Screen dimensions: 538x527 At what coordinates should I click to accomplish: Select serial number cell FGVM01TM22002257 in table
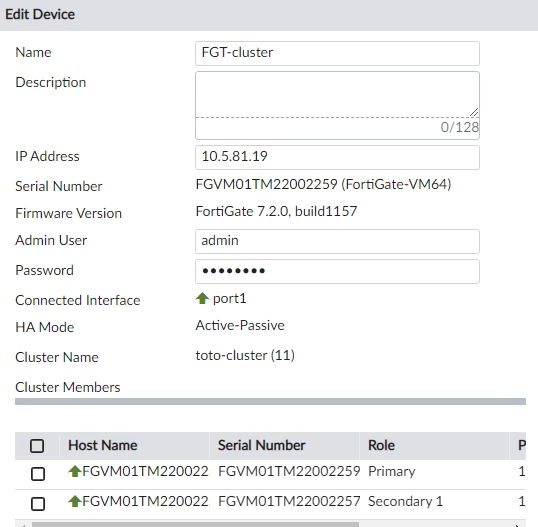click(x=289, y=501)
